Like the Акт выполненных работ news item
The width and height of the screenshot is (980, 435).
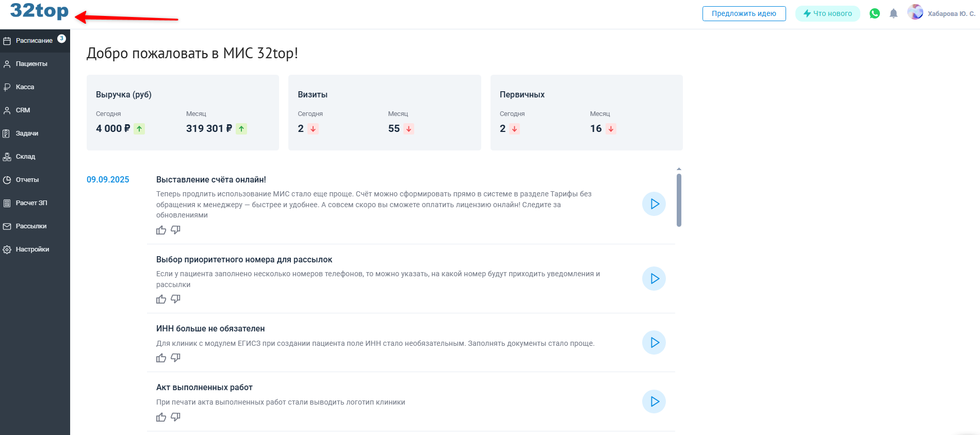point(161,417)
